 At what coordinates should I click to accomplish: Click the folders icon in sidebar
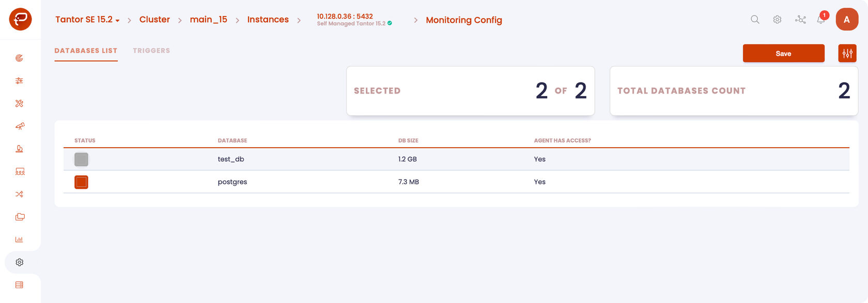20,217
